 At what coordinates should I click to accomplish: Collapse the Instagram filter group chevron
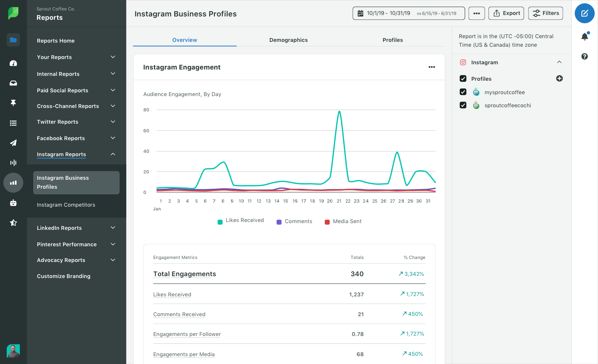coord(559,62)
